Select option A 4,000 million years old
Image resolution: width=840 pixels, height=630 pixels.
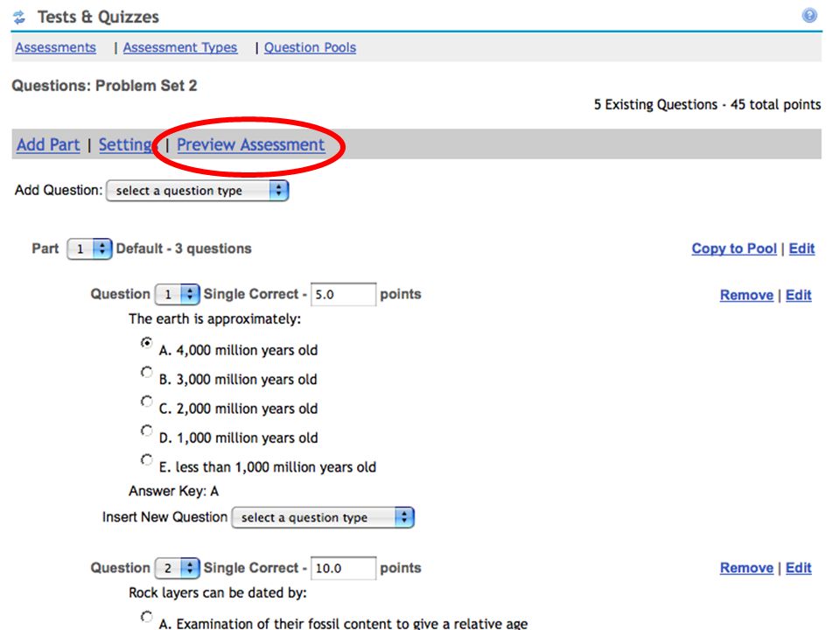[x=146, y=343]
